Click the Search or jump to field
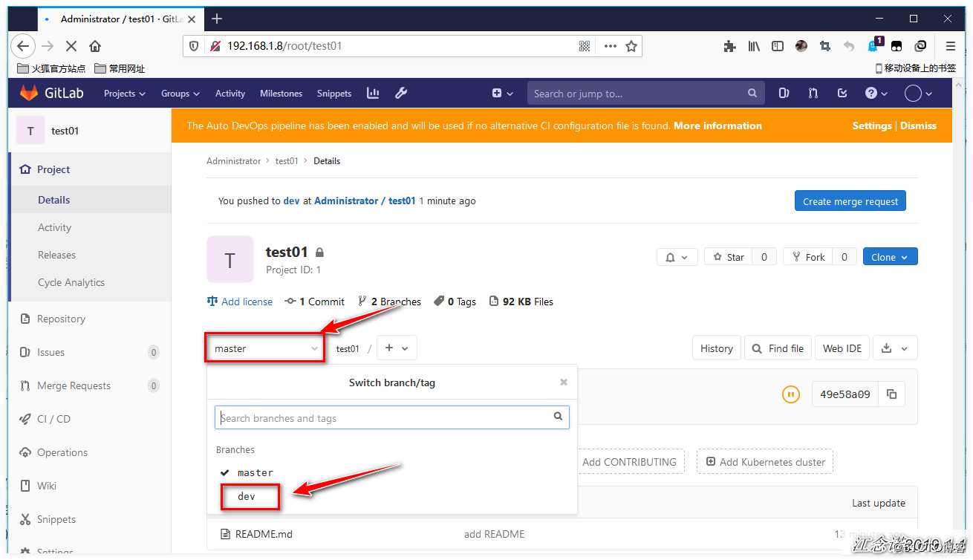 click(x=645, y=94)
